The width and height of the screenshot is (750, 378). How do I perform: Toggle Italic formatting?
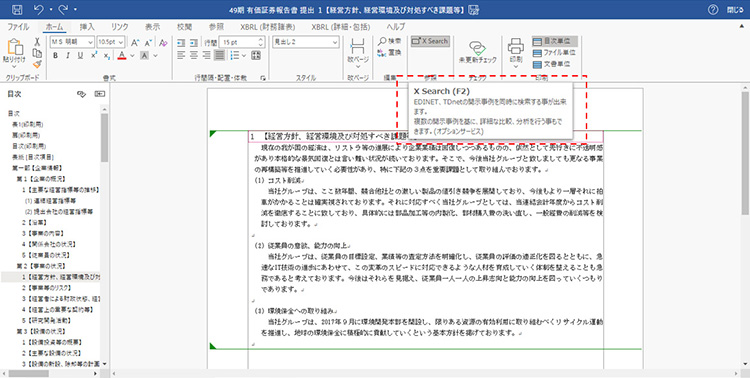click(67, 56)
